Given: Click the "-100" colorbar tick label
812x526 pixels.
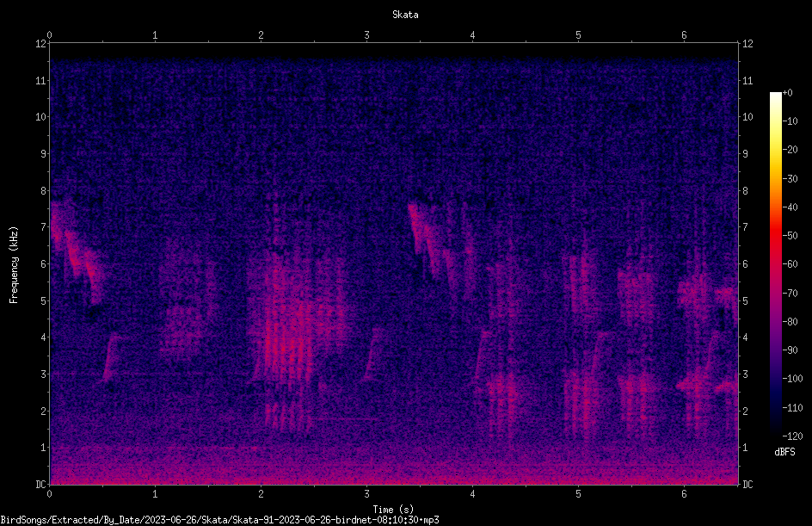Looking at the screenshot, I should [x=793, y=379].
